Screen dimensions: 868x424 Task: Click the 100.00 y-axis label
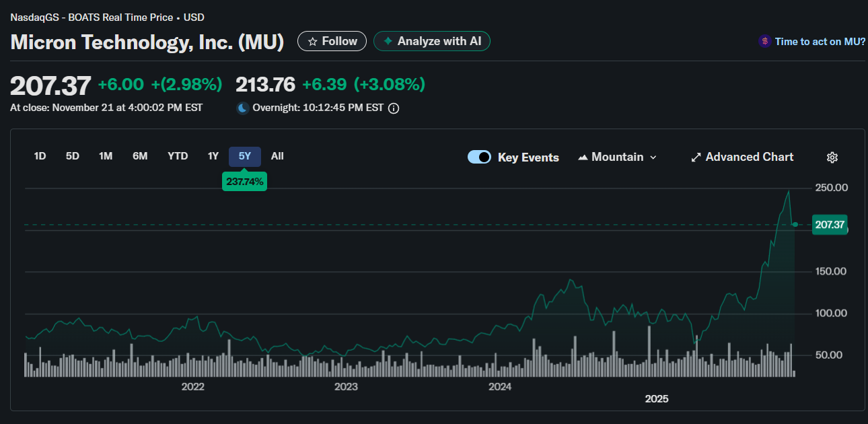(830, 313)
